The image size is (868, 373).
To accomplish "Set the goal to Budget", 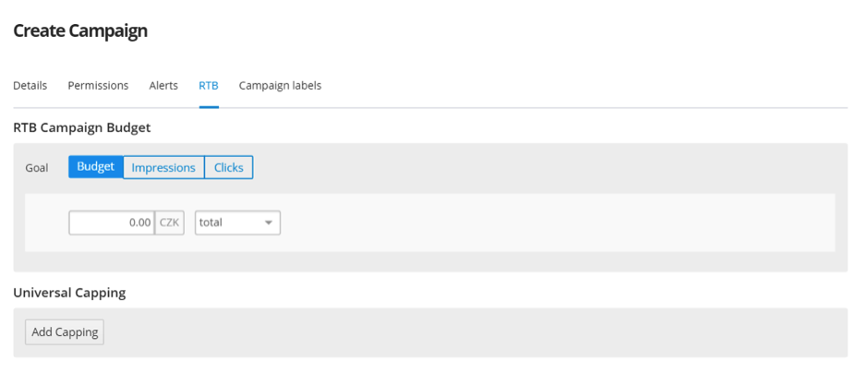I will click(96, 167).
